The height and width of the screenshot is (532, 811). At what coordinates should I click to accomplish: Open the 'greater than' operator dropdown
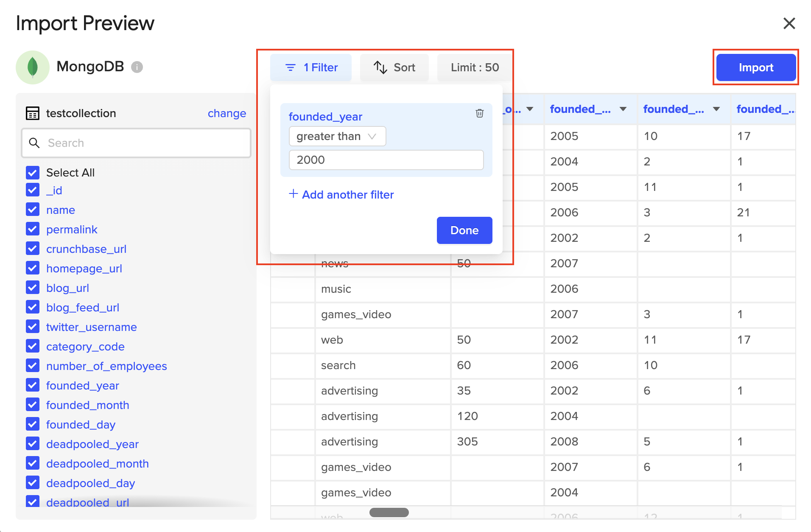pyautogui.click(x=337, y=136)
